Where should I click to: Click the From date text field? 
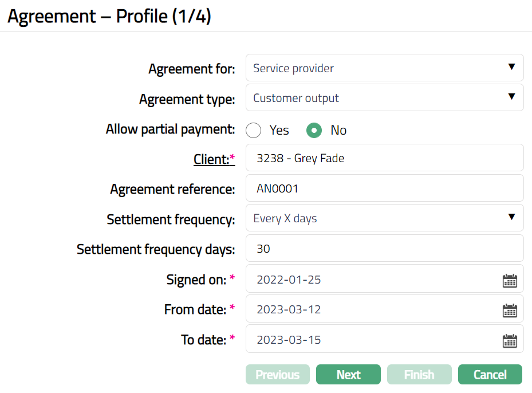click(372, 310)
